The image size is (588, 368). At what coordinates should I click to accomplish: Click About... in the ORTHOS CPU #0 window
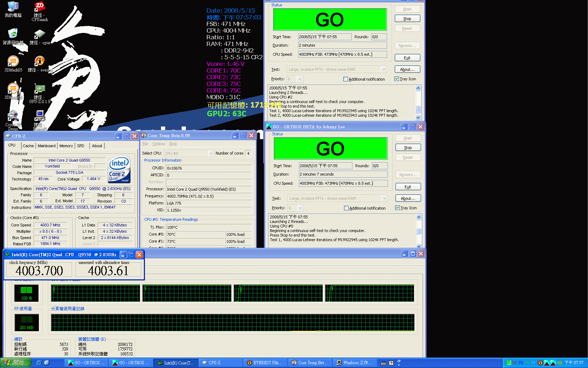(x=408, y=198)
